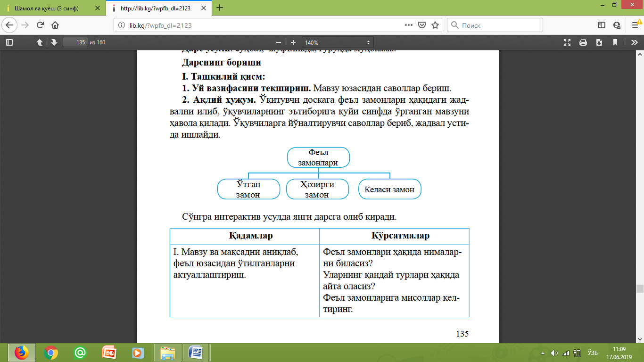The image size is (644, 362).
Task: Open the Firefox account icon
Action: click(616, 25)
